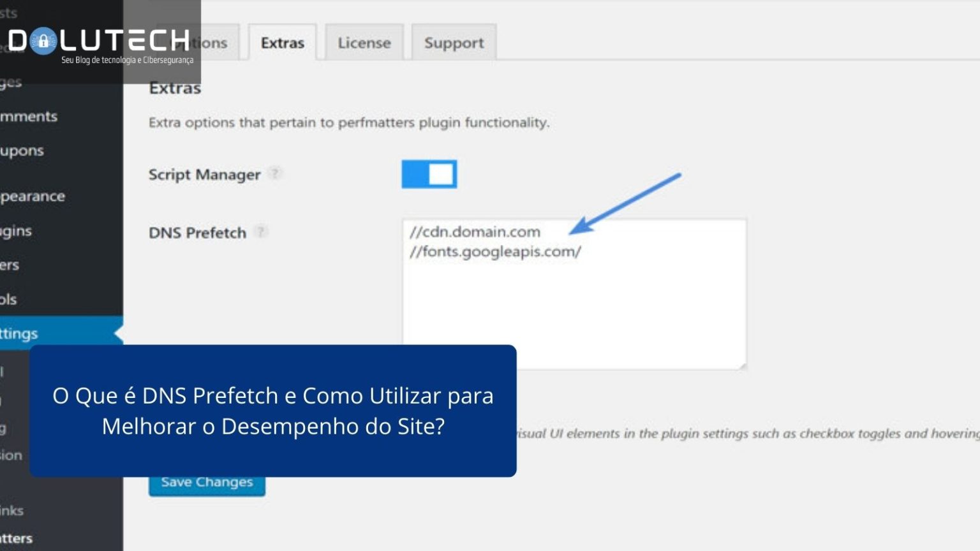The height and width of the screenshot is (551, 980).
Task: Click the Dolutech padlock logo
Action: [x=42, y=40]
